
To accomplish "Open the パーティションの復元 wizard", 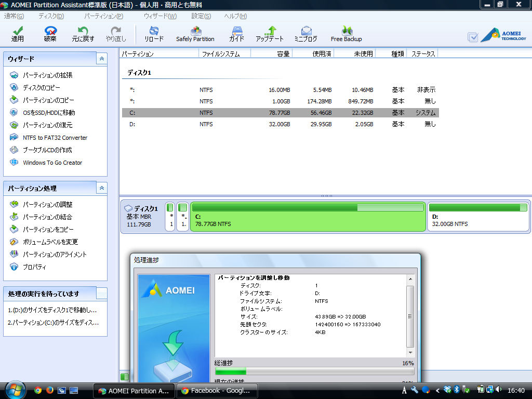I will pos(42,125).
